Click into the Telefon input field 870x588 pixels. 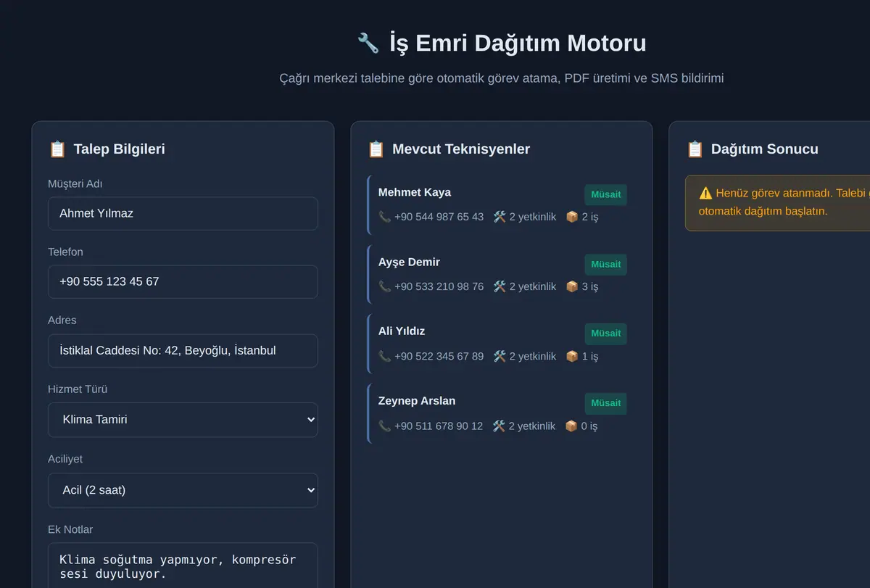(183, 281)
